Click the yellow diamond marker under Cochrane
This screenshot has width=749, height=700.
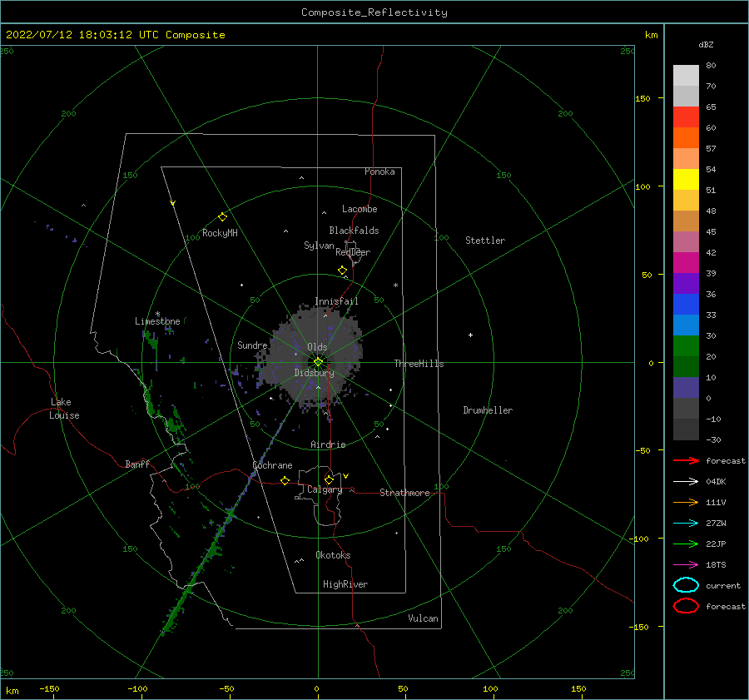(x=285, y=481)
